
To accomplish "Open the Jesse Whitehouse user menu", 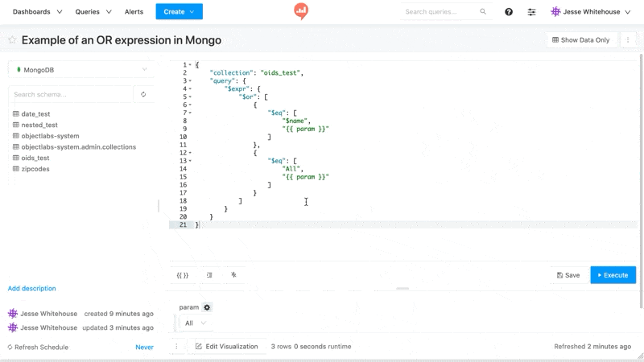I will pyautogui.click(x=591, y=11).
